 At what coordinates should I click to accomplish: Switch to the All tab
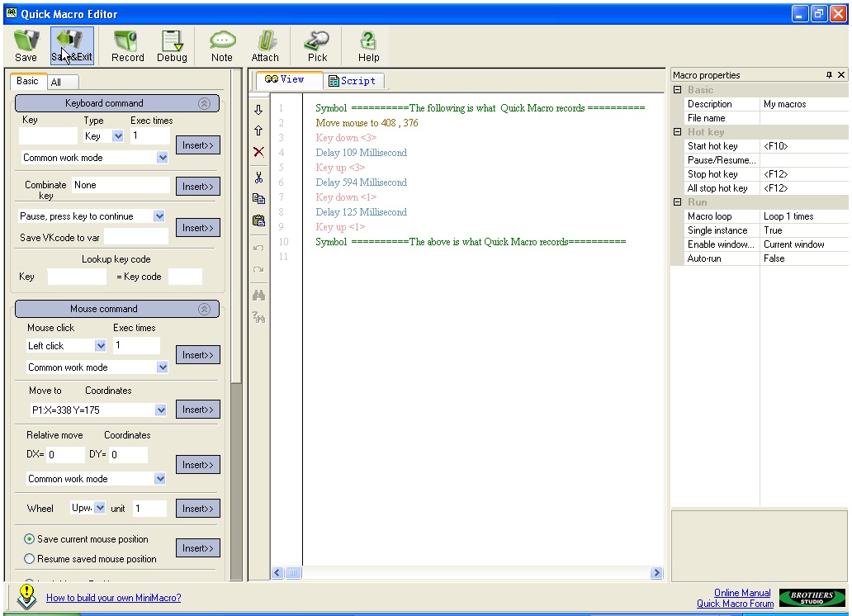click(x=62, y=82)
